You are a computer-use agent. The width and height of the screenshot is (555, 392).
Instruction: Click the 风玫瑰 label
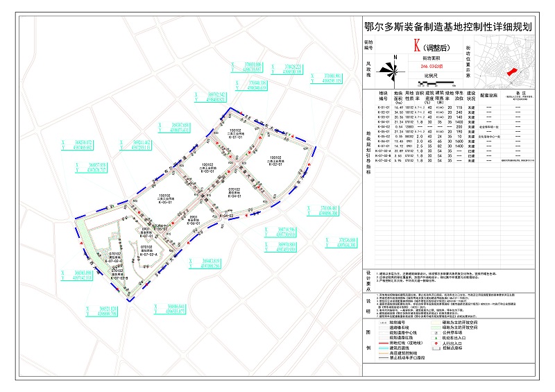tap(368, 70)
